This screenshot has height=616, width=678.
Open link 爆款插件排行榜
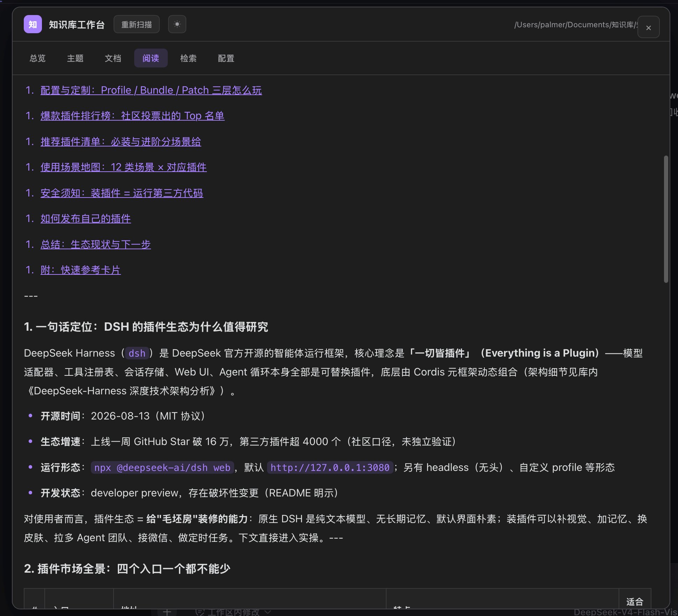pyautogui.click(x=132, y=116)
